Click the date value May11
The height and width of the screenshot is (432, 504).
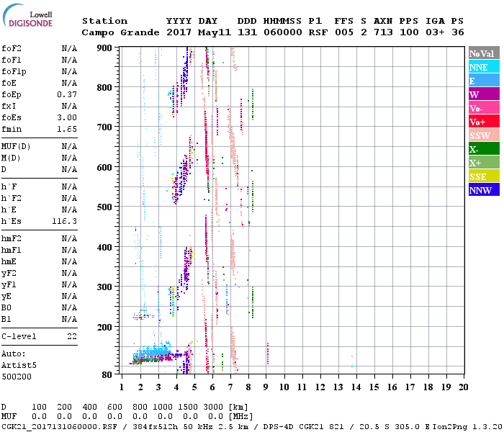coord(215,32)
